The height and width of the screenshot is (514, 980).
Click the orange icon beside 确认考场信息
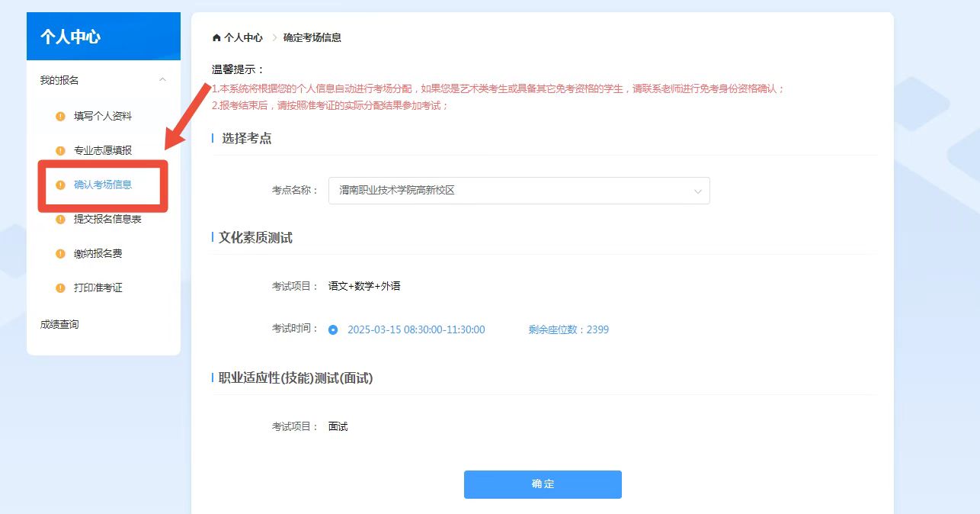click(60, 185)
